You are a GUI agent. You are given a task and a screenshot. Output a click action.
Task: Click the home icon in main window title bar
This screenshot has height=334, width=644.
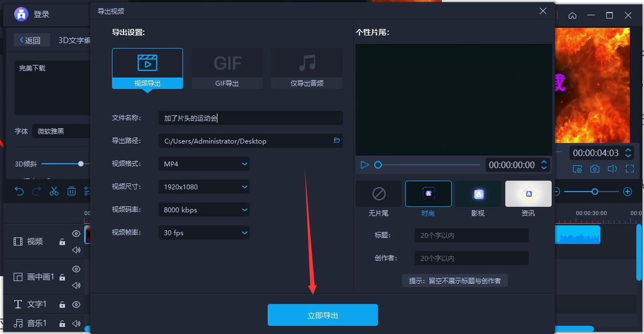pyautogui.click(x=572, y=15)
